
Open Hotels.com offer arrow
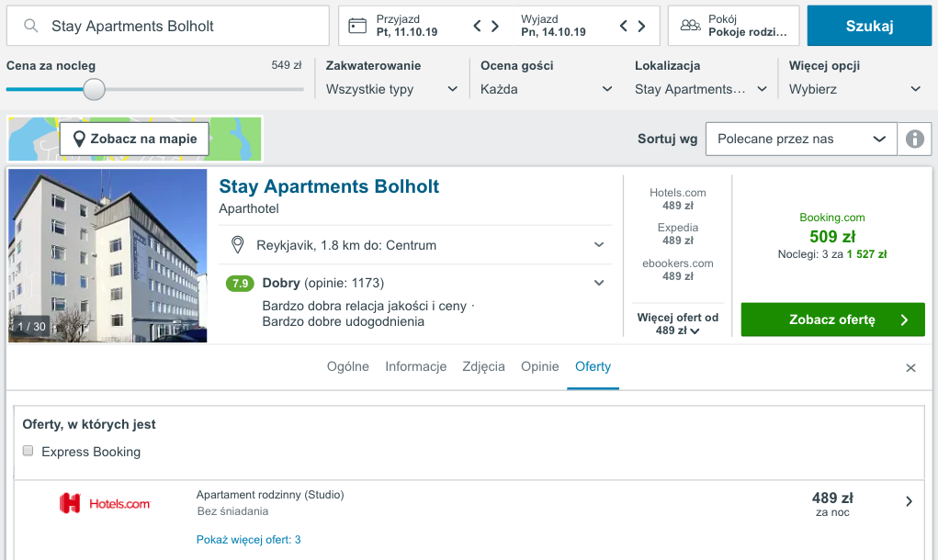[909, 501]
